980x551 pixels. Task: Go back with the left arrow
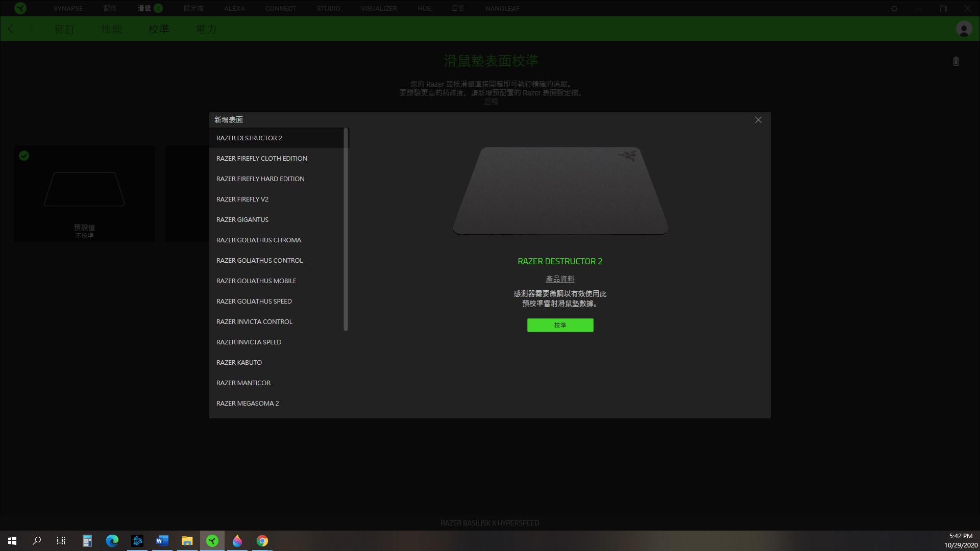click(x=11, y=29)
